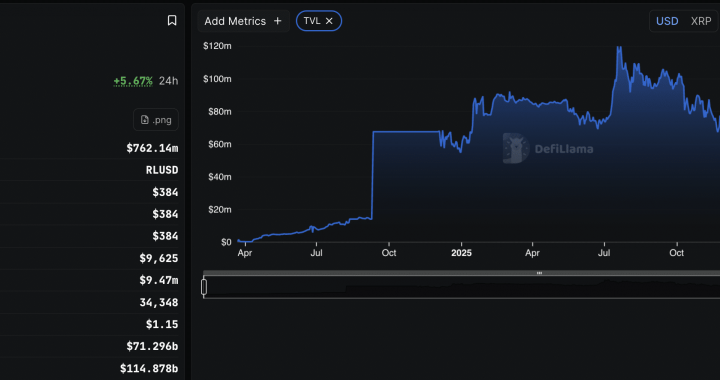Switch chart denomination to USD
This screenshot has width=720, height=380.
[x=667, y=21]
